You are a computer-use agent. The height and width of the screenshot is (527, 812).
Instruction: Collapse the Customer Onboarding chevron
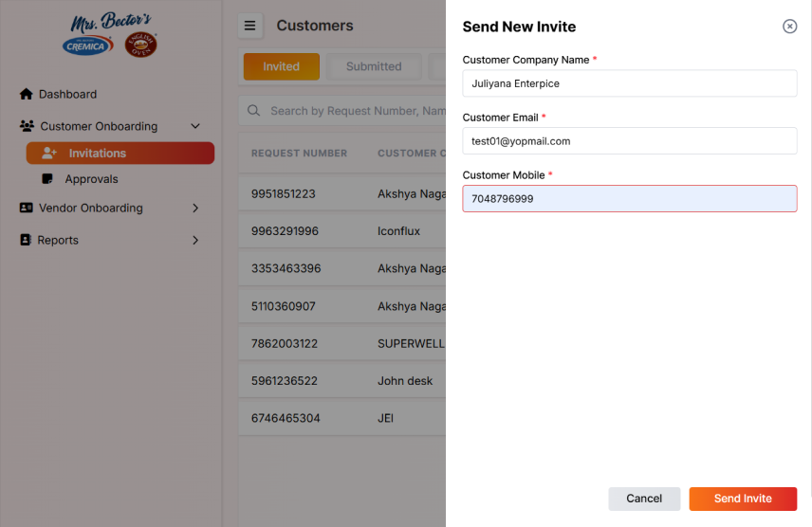(195, 126)
